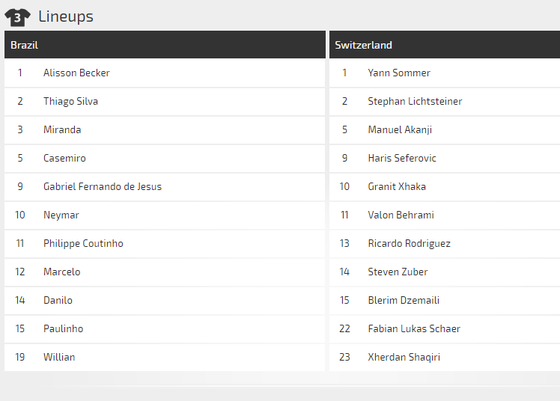Click Xherdan Shaqiri in Switzerland list
The width and height of the screenshot is (560, 401).
coord(404,357)
